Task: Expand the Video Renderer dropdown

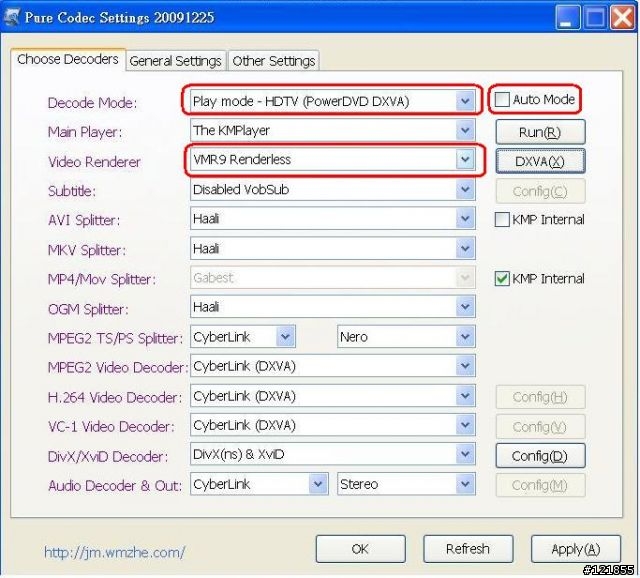Action: pyautogui.click(x=465, y=160)
